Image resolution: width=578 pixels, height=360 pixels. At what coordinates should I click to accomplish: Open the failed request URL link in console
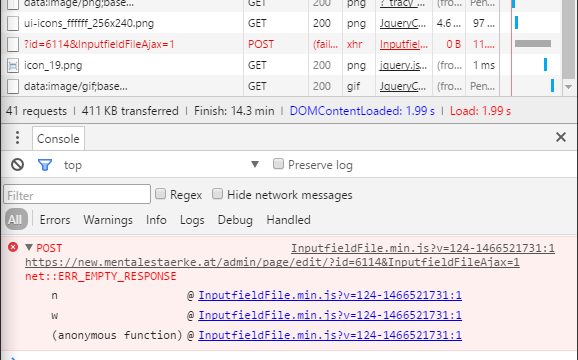272,262
